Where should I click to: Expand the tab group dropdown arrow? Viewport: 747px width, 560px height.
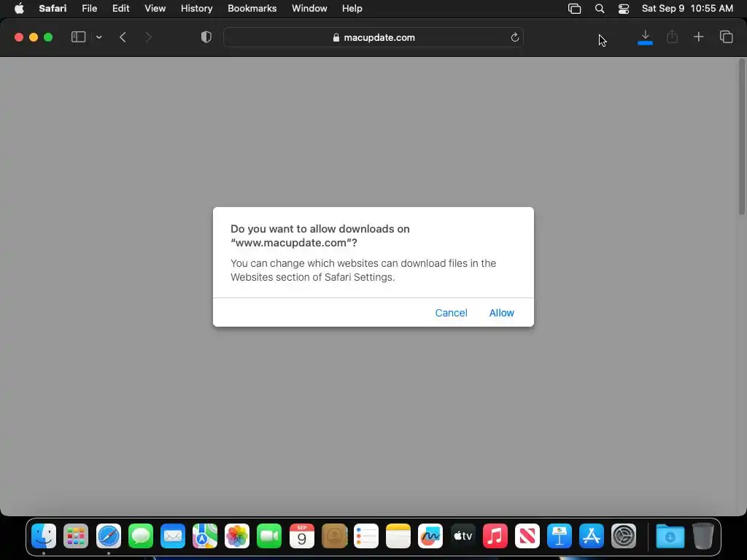[98, 37]
